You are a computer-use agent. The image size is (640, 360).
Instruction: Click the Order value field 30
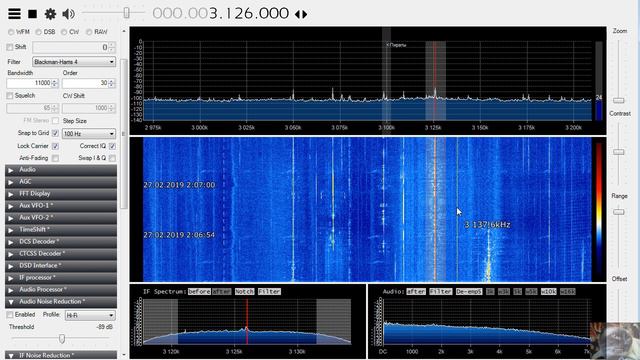point(85,83)
